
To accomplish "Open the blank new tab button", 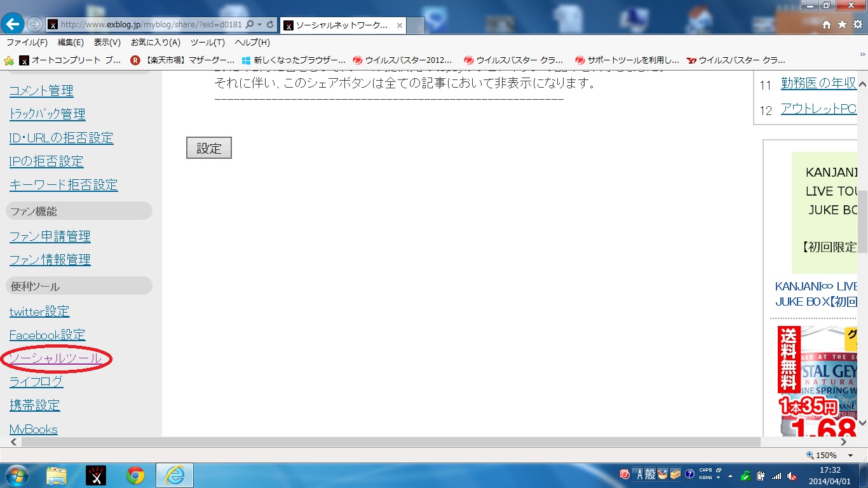I will click(x=416, y=25).
